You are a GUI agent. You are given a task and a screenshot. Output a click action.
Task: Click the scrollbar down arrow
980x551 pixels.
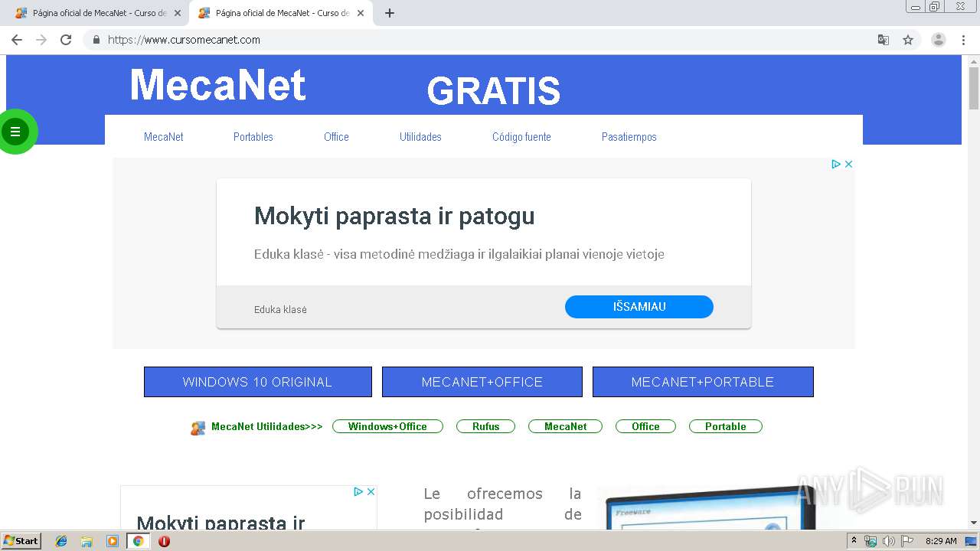pyautogui.click(x=974, y=523)
